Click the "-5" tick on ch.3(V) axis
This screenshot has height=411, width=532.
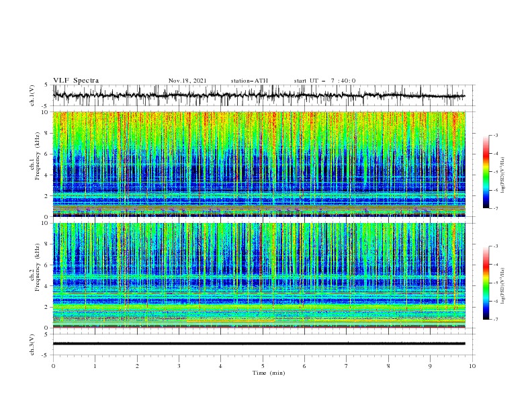tap(46, 356)
